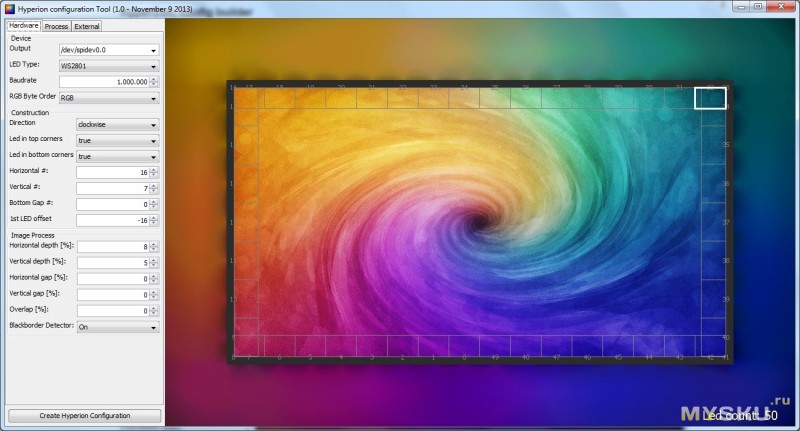This screenshot has width=800, height=431.
Task: Select the highlighted white LED region box
Action: 710,98
